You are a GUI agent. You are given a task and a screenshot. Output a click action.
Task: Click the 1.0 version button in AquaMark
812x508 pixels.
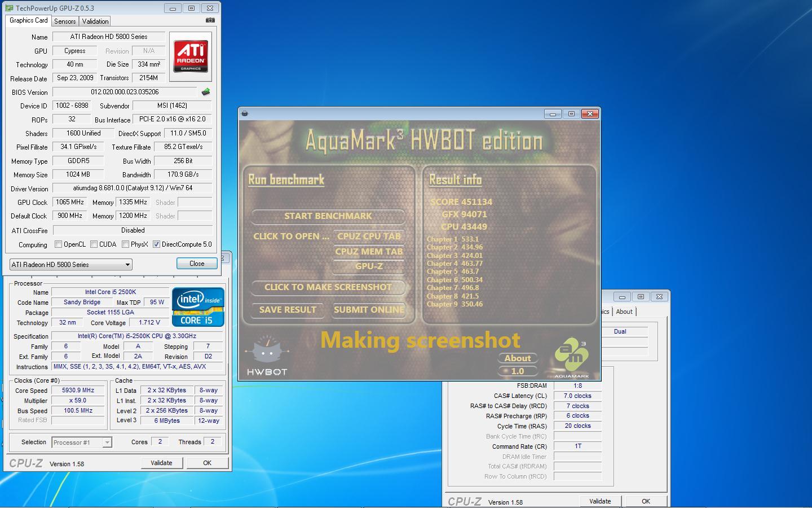tap(517, 371)
